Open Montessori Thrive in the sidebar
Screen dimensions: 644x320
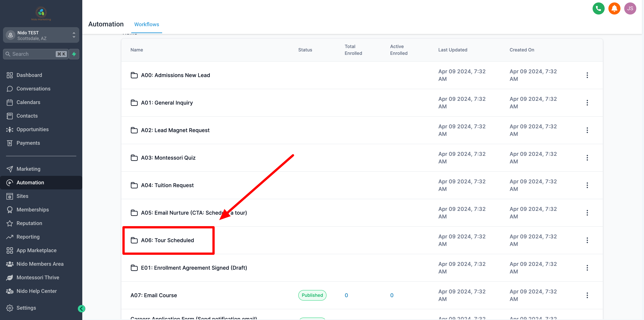(41, 277)
